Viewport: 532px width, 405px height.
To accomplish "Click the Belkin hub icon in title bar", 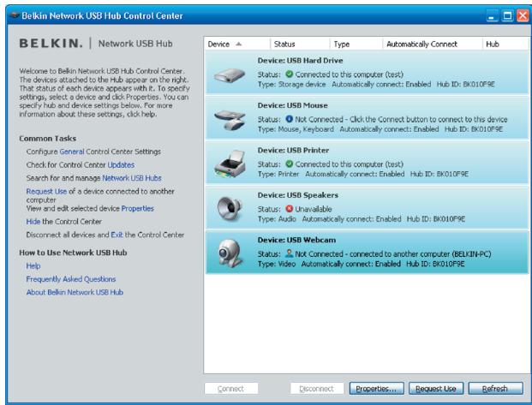I will click(15, 15).
